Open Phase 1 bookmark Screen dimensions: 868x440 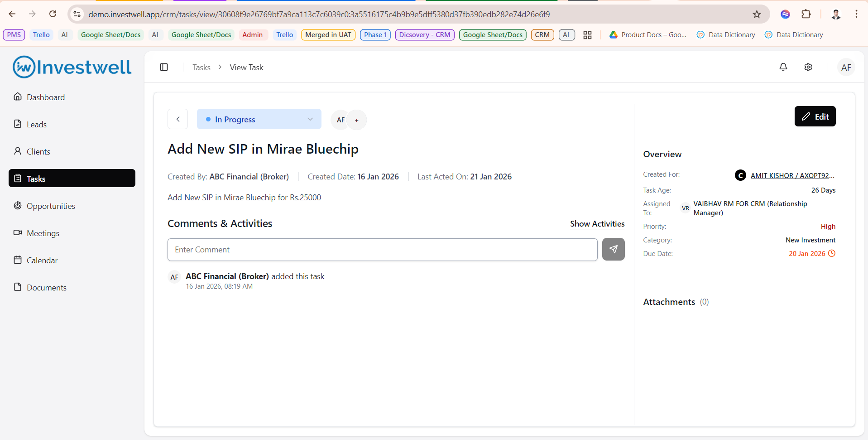(375, 35)
